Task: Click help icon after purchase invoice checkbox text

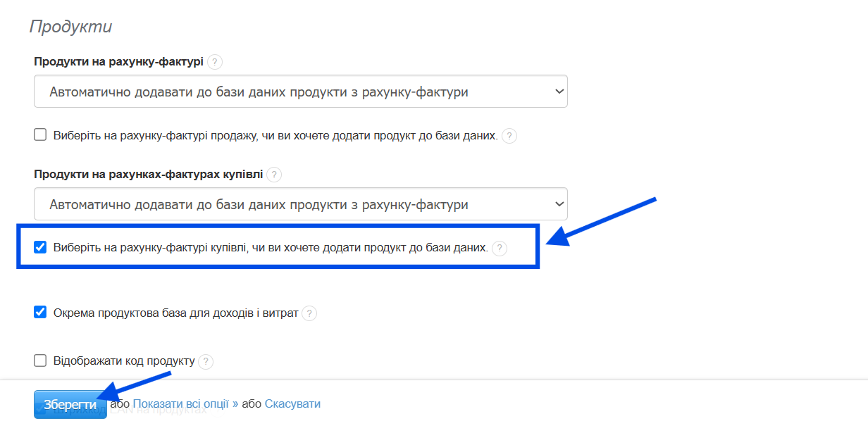Action: pyautogui.click(x=500, y=248)
